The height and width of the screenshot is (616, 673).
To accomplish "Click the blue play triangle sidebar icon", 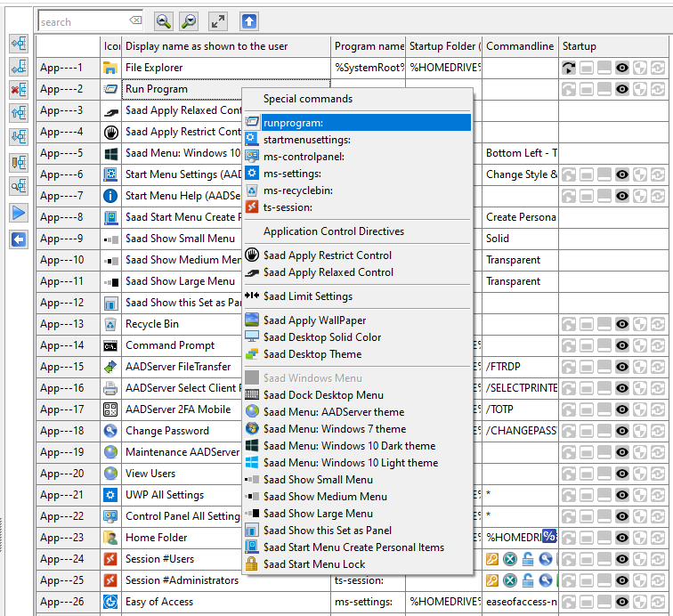I will click(x=18, y=213).
